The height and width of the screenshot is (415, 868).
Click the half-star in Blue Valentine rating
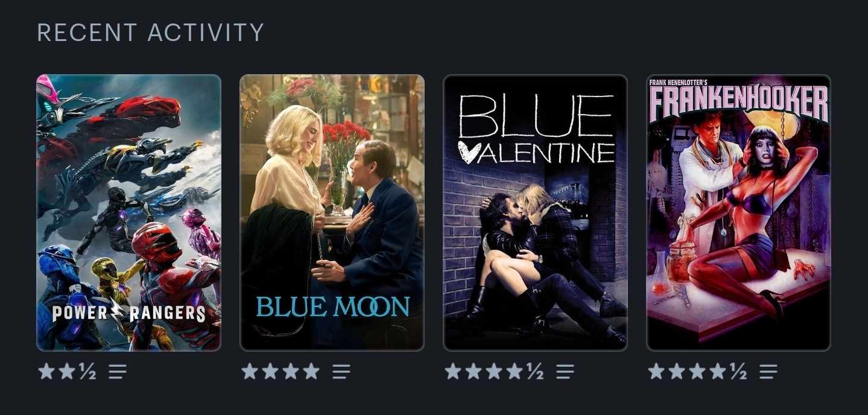[x=535, y=372]
